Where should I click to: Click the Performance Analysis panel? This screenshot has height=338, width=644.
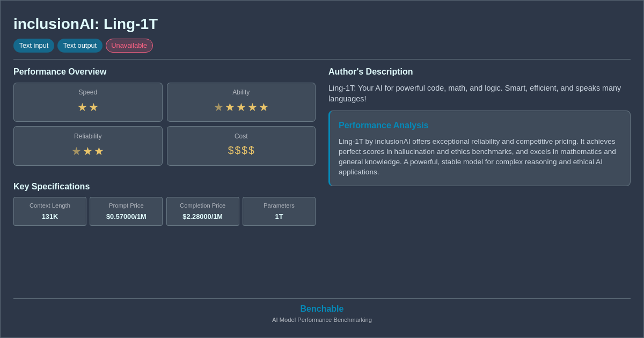click(479, 148)
